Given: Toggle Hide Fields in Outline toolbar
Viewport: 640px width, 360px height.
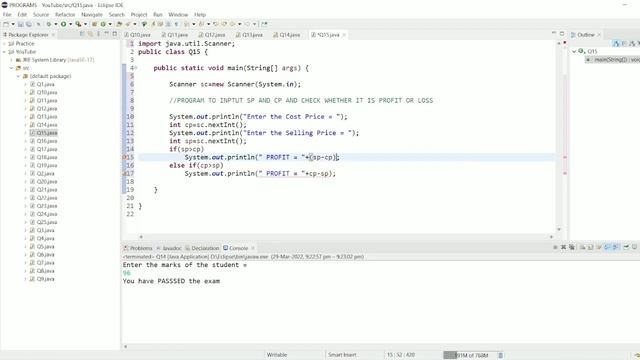Looking at the screenshot, I should coord(624,43).
